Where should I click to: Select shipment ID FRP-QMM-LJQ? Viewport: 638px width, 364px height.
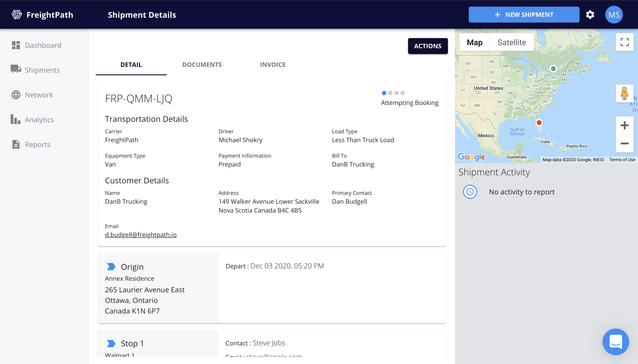click(x=138, y=99)
